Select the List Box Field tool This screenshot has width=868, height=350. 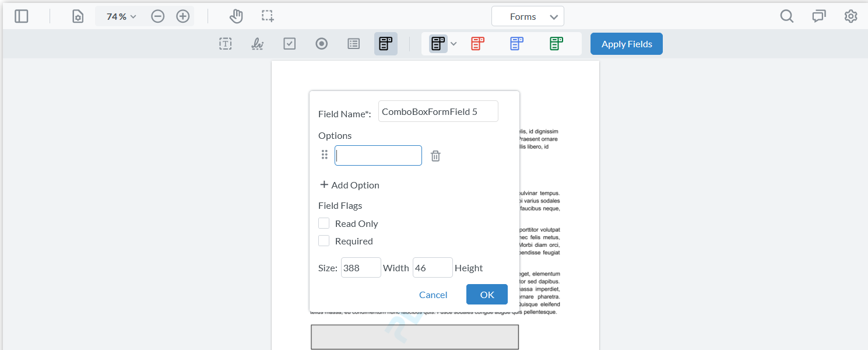[353, 43]
